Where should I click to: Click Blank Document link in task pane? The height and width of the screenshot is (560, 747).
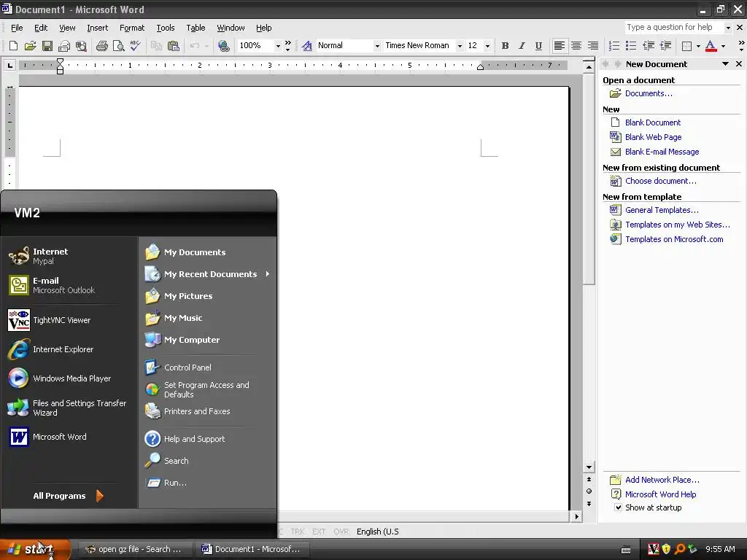pyautogui.click(x=653, y=122)
